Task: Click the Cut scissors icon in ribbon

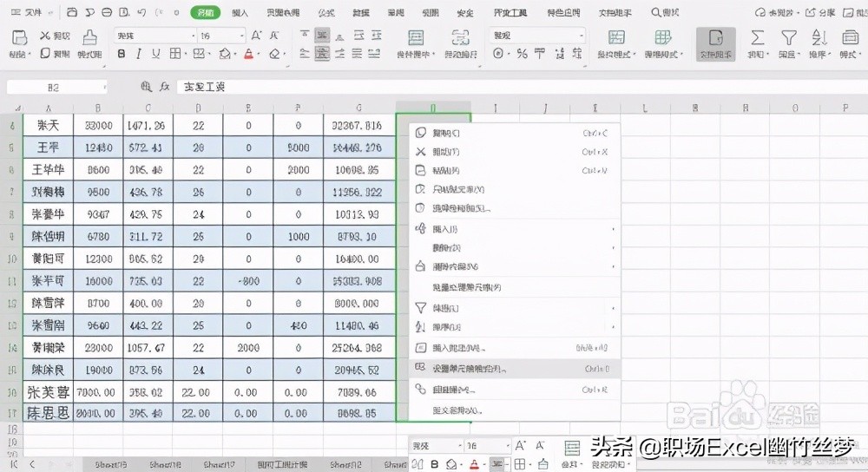Action: [x=45, y=36]
